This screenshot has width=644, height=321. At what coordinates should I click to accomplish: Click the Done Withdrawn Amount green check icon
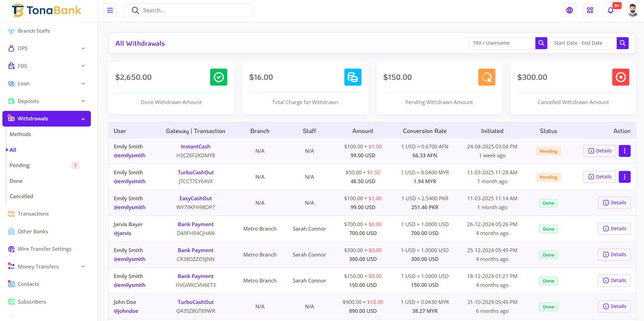tap(219, 77)
